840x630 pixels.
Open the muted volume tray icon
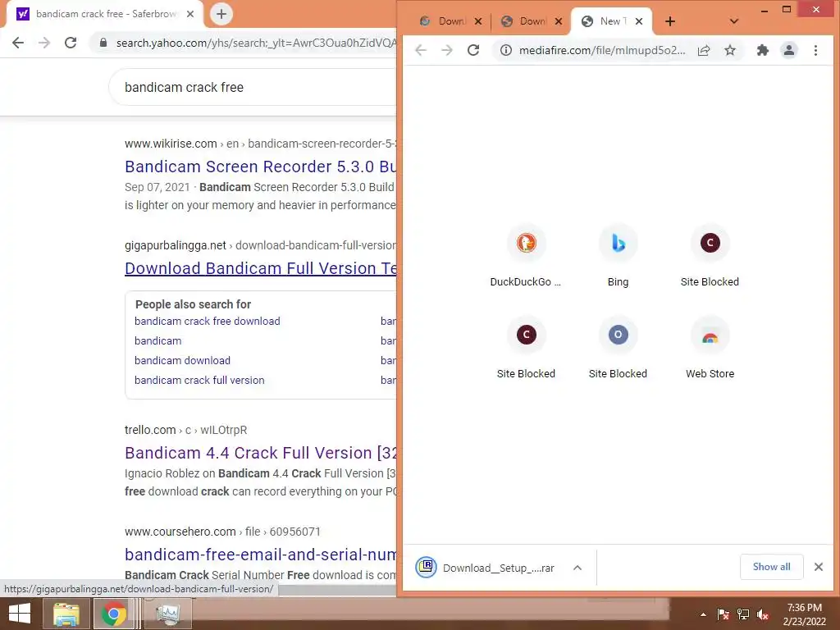[763, 614]
